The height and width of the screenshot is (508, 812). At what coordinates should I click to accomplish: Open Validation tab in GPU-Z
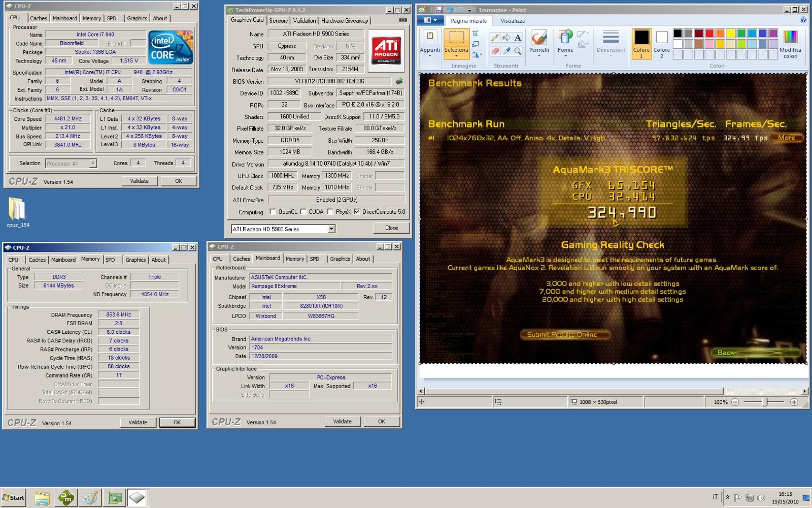coord(304,20)
